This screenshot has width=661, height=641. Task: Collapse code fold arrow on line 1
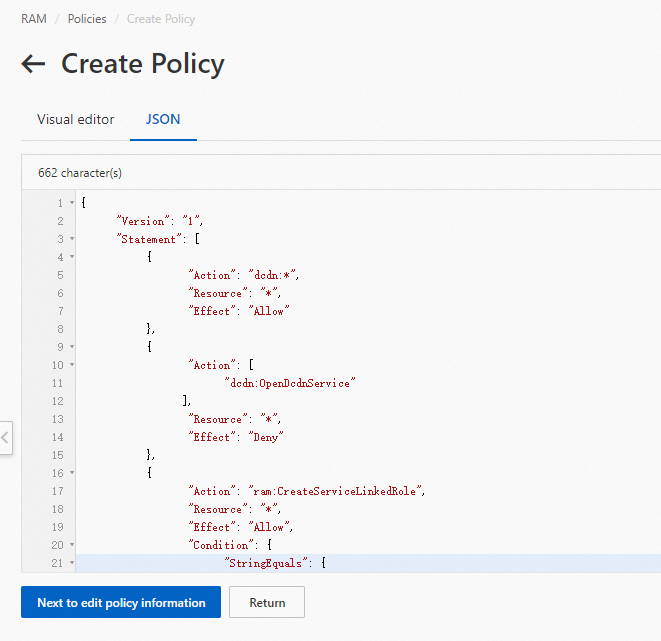(72, 203)
